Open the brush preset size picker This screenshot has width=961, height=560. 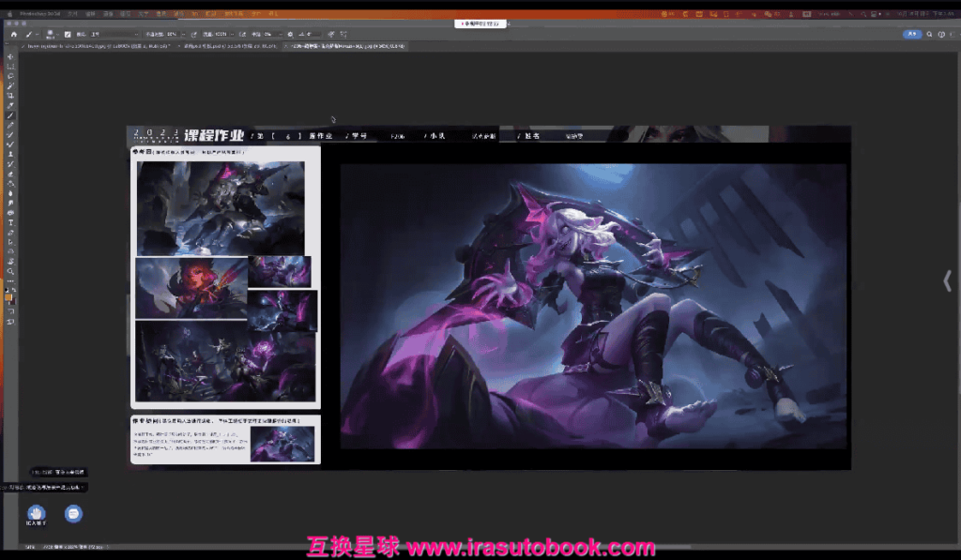click(x=51, y=35)
